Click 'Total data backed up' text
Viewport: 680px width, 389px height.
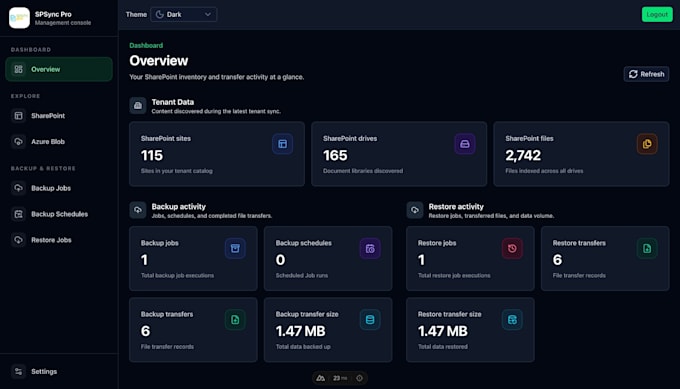303,347
